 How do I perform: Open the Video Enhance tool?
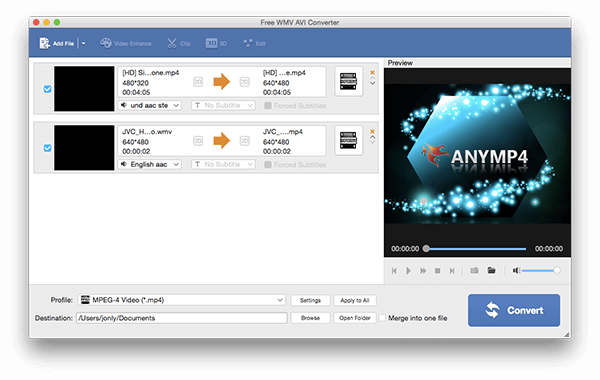126,43
